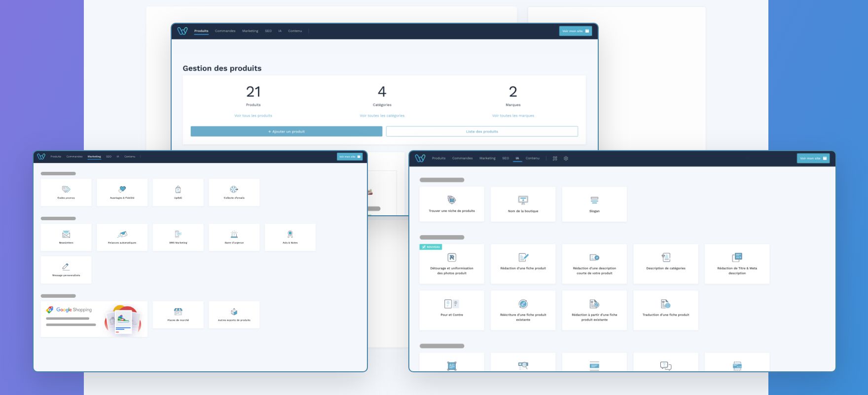Screen dimensions: 868x395
Task: Select Marketing tab in the Marketing window
Action: coord(94,157)
